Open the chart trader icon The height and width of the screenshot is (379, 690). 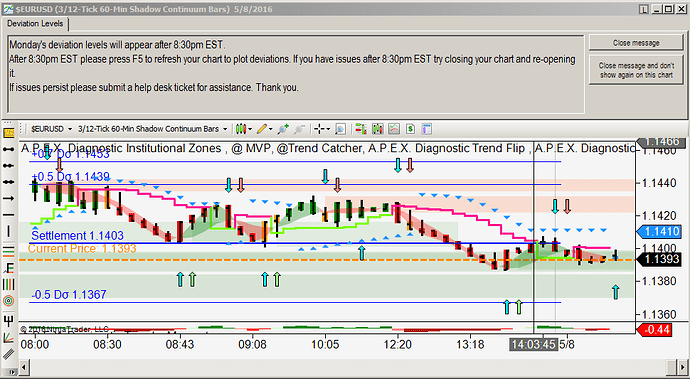[361, 129]
